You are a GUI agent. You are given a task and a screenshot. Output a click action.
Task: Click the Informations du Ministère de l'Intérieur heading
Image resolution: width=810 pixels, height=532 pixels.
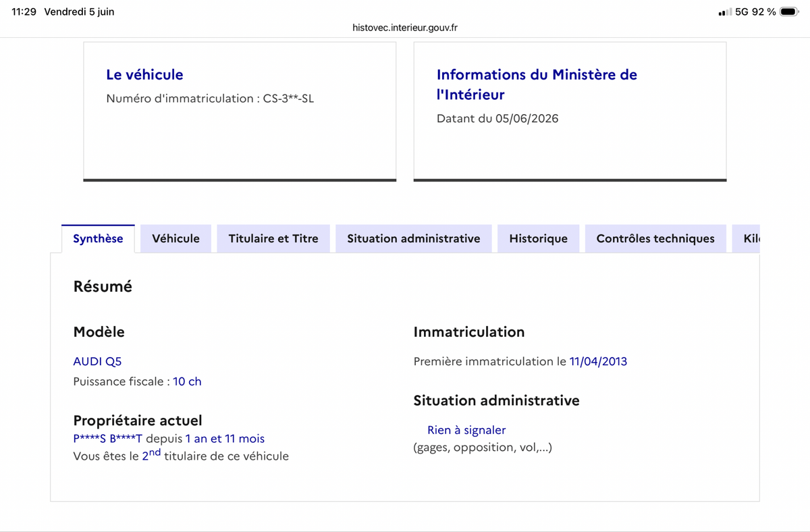537,84
